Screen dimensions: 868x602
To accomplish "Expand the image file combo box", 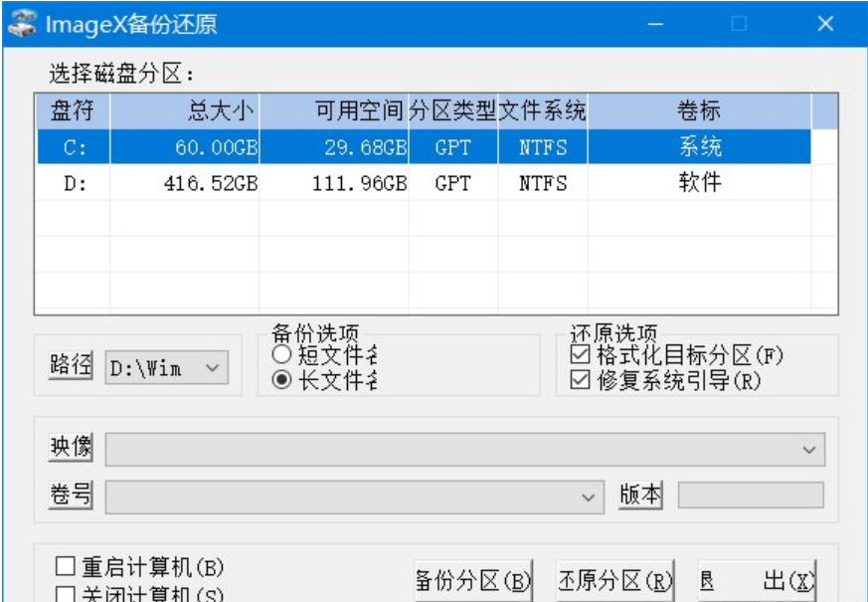I will pos(465,449).
